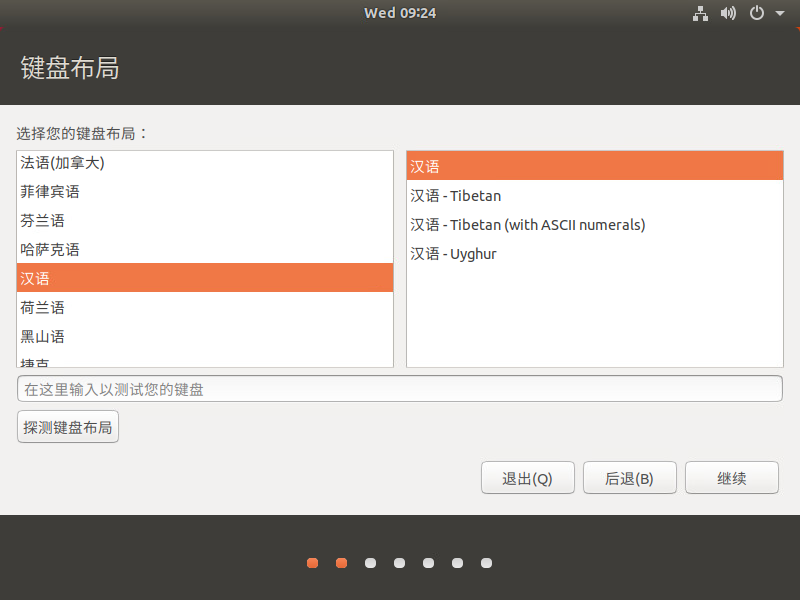This screenshot has height=600, width=800.
Task: Select 荷兰语 keyboard language
Action: click(x=205, y=308)
